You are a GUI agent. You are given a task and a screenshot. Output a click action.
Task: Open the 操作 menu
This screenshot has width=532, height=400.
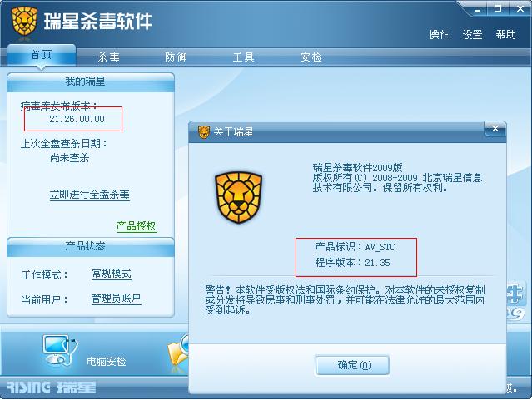click(439, 35)
